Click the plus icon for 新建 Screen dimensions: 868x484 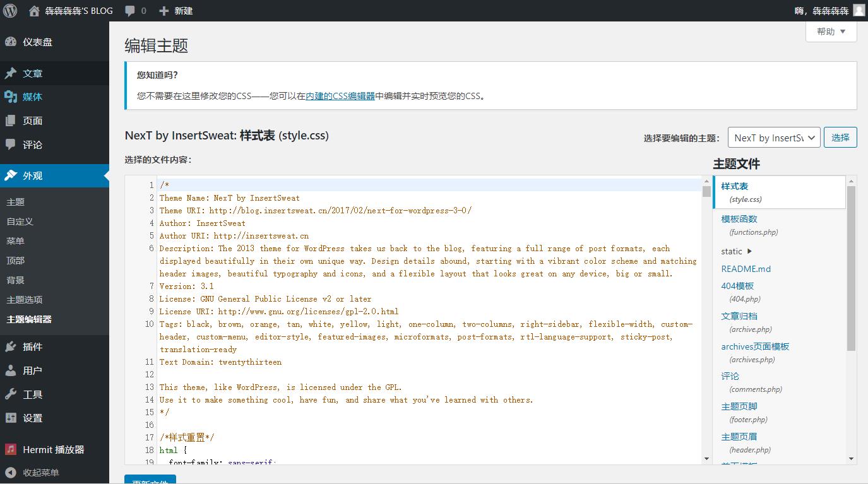pyautogui.click(x=164, y=11)
